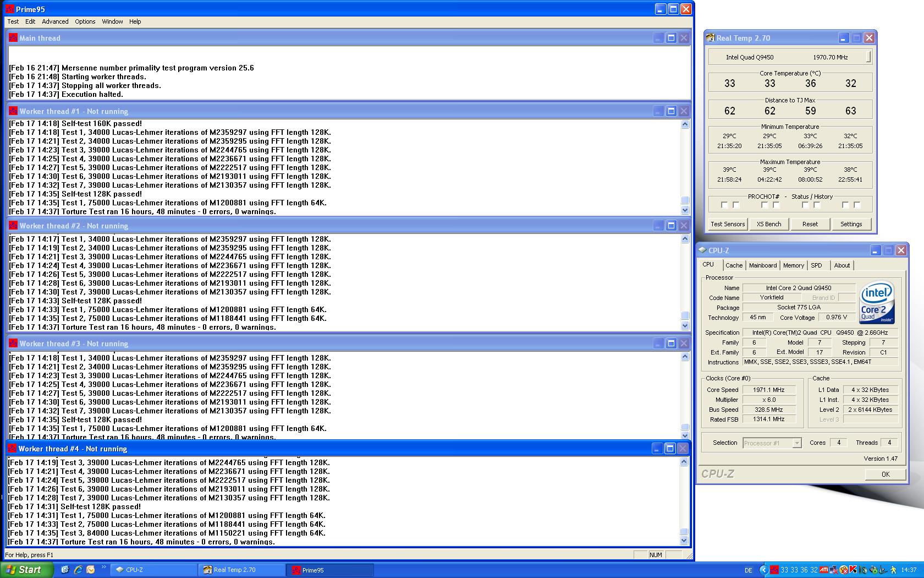The width and height of the screenshot is (924, 578).
Task: Click the Worker thread #1 scroll-down arrow
Action: (685, 210)
